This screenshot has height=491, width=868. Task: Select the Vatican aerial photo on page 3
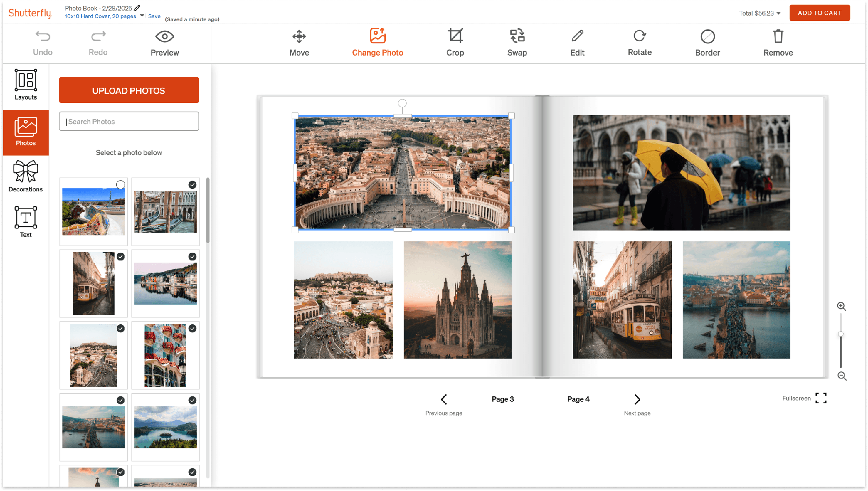pyautogui.click(x=403, y=172)
